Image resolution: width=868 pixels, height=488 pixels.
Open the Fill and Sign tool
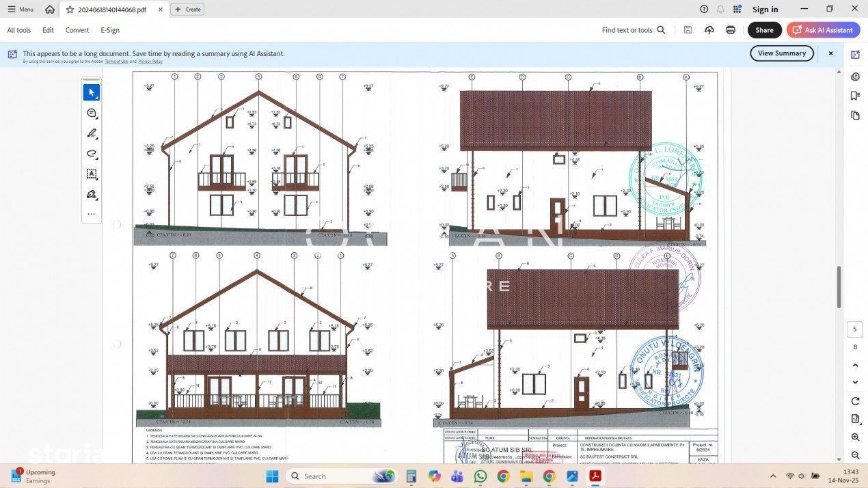(92, 195)
